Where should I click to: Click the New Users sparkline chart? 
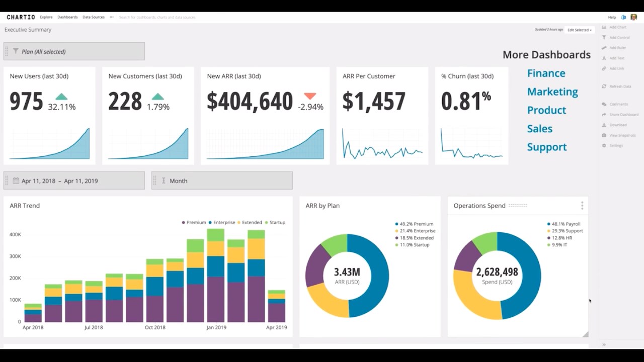[49, 144]
